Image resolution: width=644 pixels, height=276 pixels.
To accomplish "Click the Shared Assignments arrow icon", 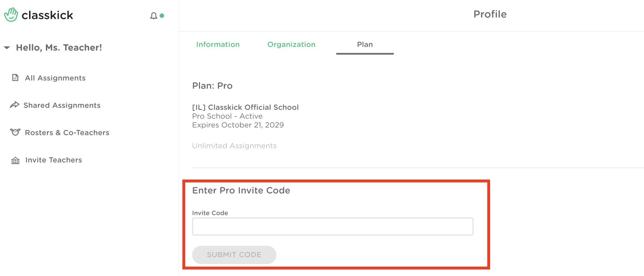I will tap(15, 105).
